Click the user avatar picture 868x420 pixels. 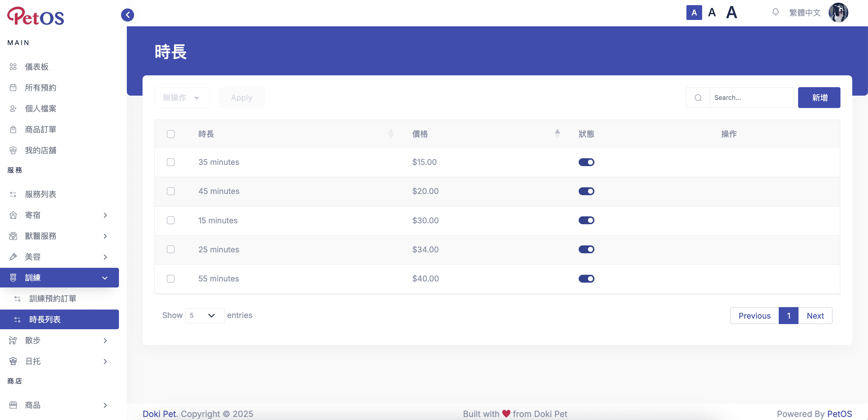point(838,12)
